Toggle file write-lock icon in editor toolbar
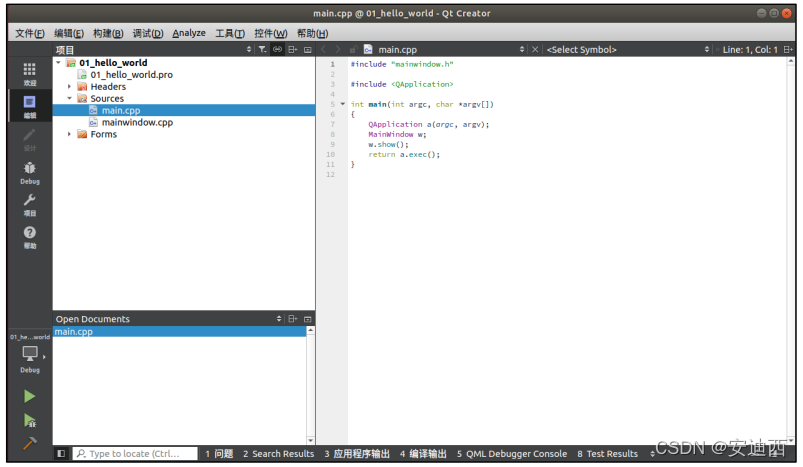 click(353, 50)
